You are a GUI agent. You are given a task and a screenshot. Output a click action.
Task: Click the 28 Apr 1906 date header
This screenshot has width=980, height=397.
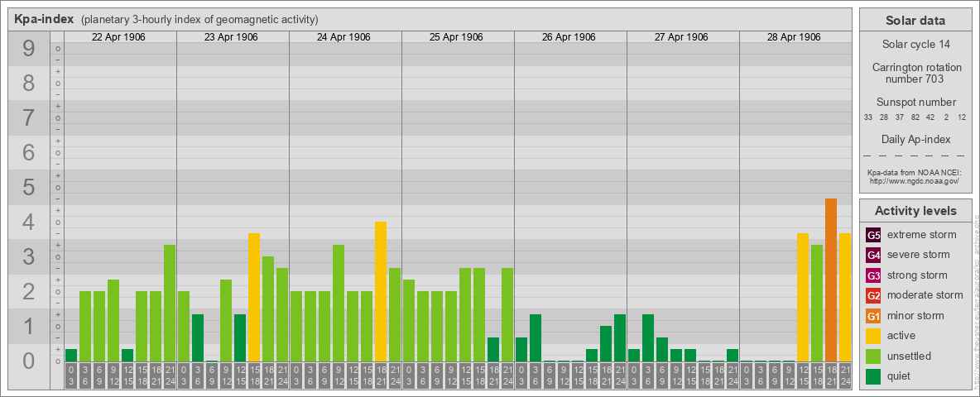click(x=794, y=37)
